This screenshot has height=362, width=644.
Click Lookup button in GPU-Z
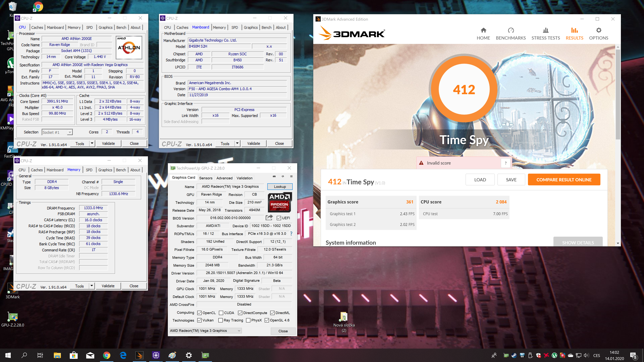tap(280, 187)
